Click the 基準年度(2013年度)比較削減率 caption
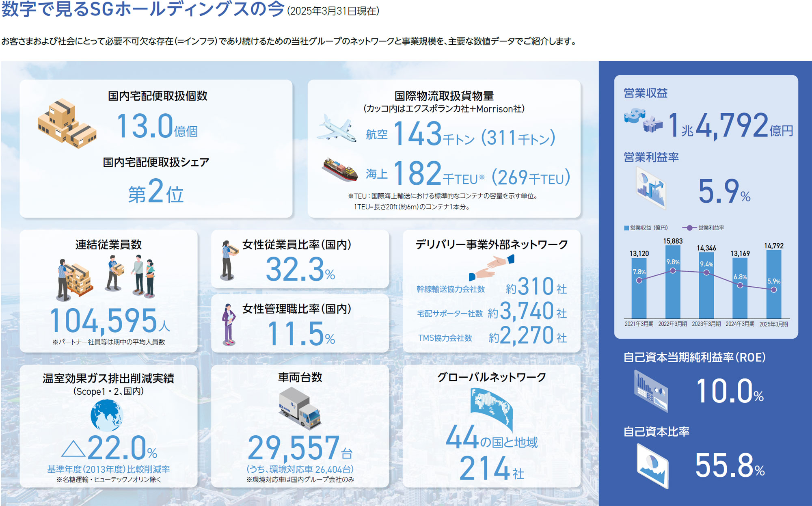The image size is (812, 506). (108, 469)
